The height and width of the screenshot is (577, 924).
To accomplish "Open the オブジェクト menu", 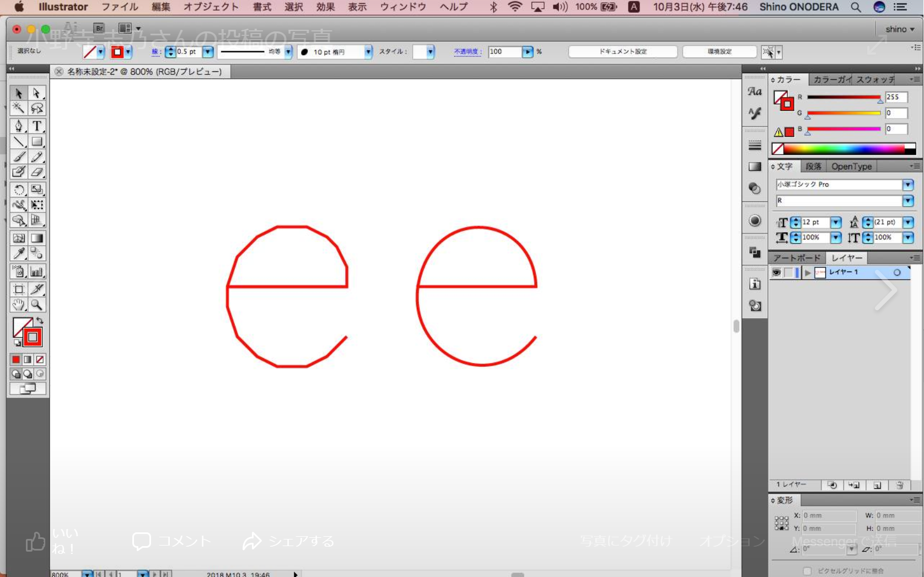I will pos(211,7).
